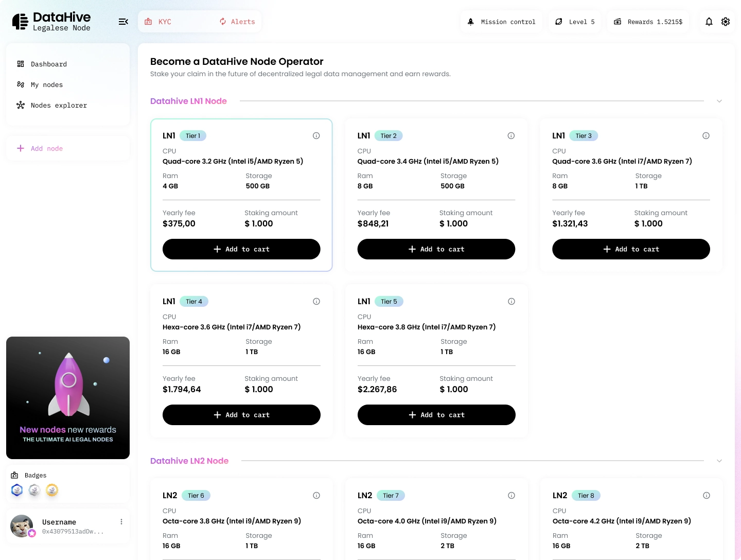Show info for LN1 Tier 1 card
Image resolution: width=741 pixels, height=560 pixels.
316,136
